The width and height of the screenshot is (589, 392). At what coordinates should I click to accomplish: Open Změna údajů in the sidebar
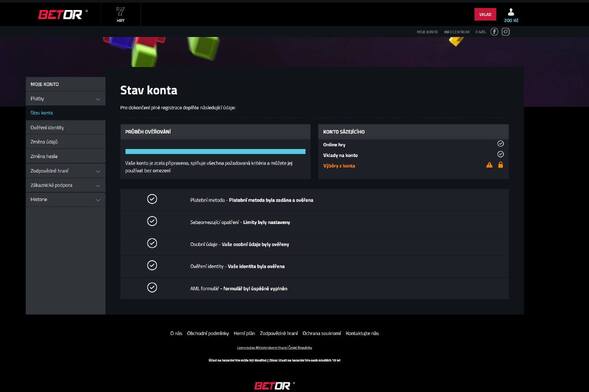click(66, 142)
